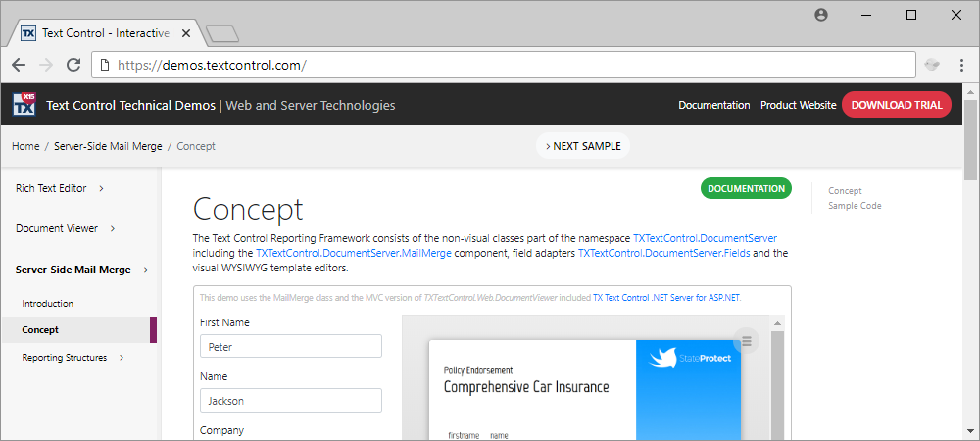The height and width of the screenshot is (441, 980).
Task: Click document viewer scrollbar up arrow
Action: click(x=777, y=323)
